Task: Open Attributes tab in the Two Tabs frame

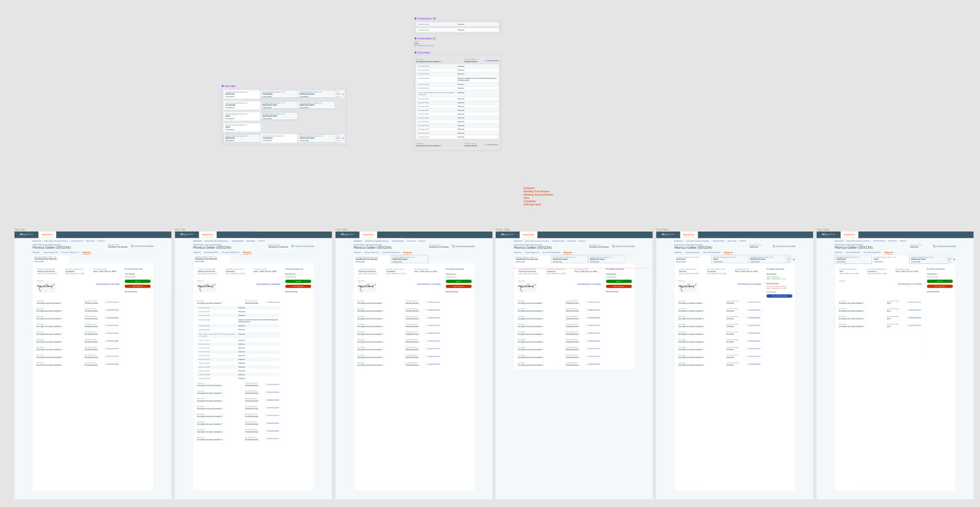Action: click(358, 252)
